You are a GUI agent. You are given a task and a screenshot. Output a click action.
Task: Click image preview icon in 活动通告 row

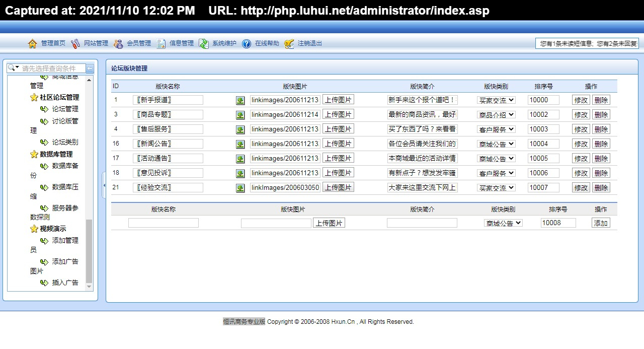point(240,159)
